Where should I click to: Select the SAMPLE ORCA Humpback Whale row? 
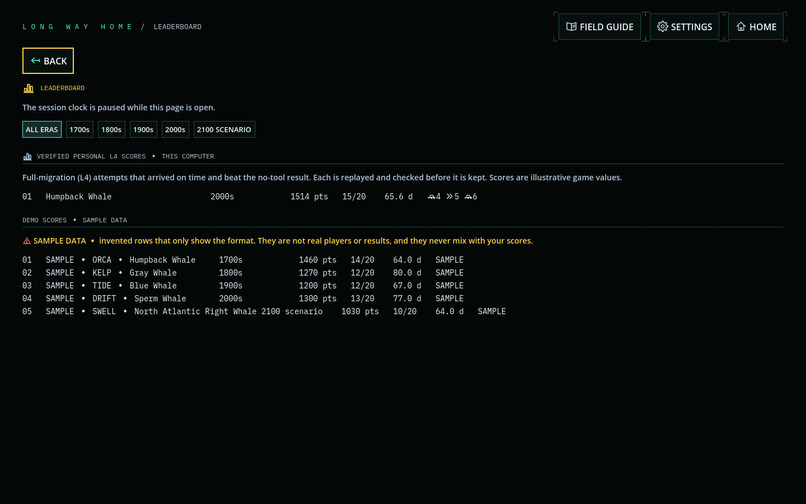[x=243, y=260]
